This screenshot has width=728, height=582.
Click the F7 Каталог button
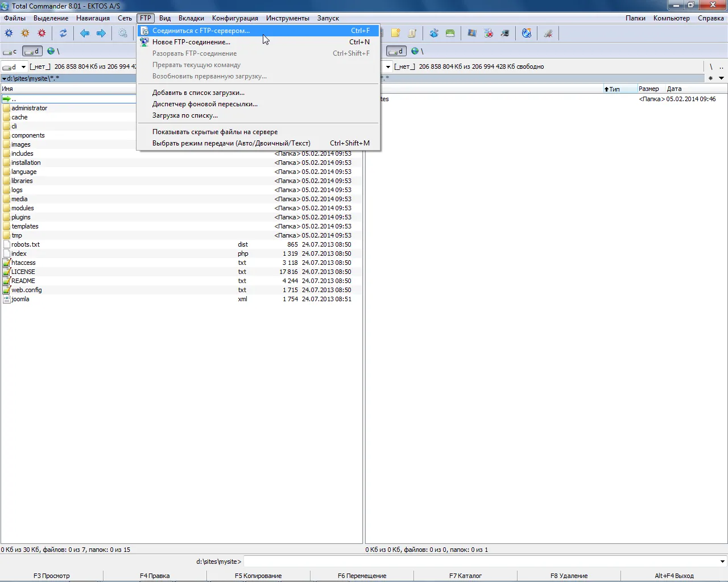pyautogui.click(x=465, y=576)
